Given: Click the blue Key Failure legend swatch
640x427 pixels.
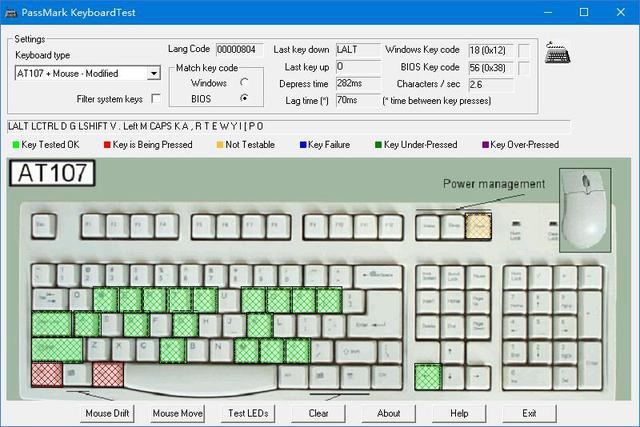Looking at the screenshot, I should click(x=303, y=145).
